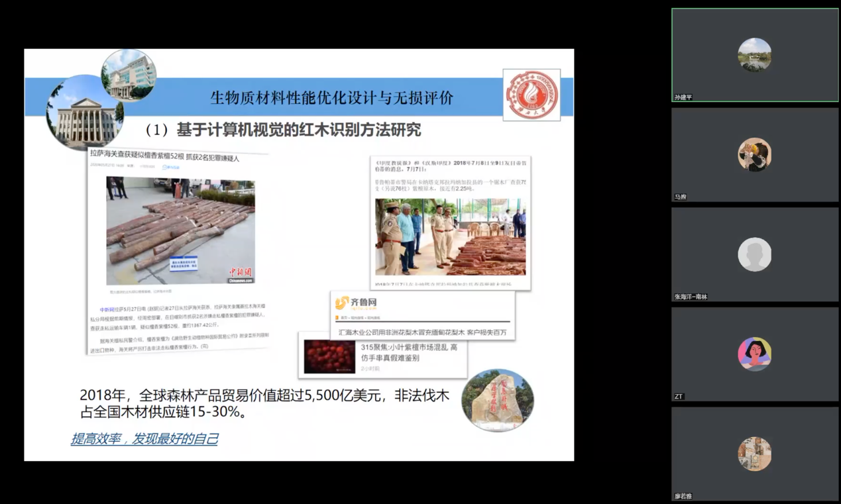Click 廖若雅's collage avatar image
The image size is (841, 504).
tap(755, 453)
